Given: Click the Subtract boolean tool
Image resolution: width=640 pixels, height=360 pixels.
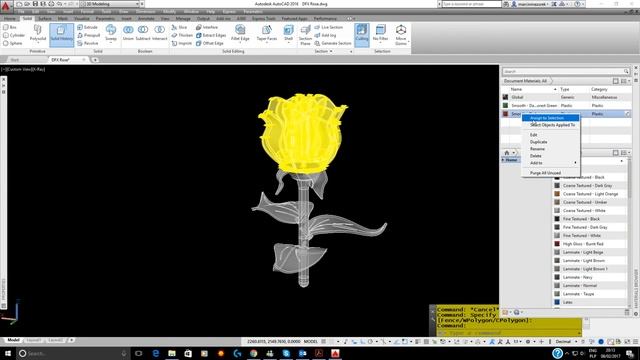Looking at the screenshot, I should tap(143, 33).
